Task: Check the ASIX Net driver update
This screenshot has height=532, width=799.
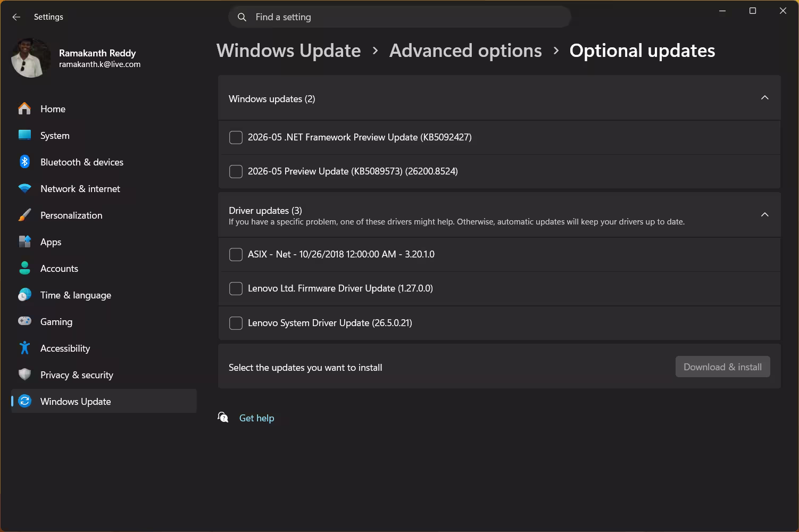Action: point(236,254)
